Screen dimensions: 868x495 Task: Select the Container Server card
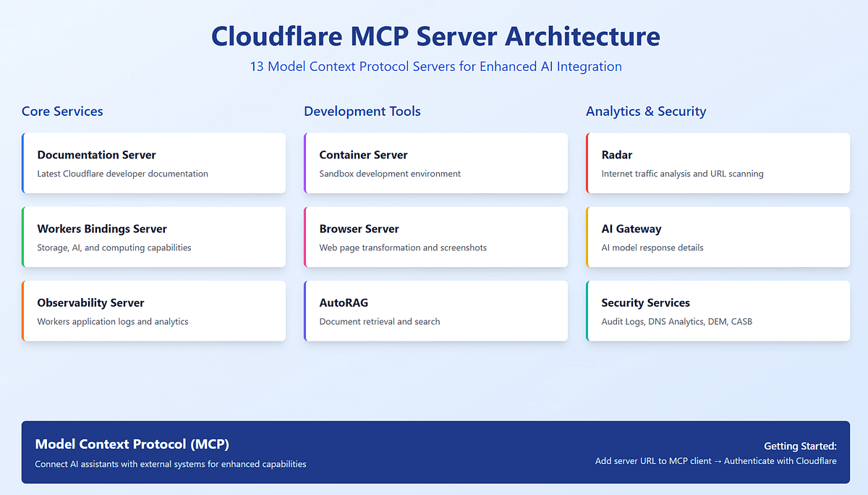click(x=435, y=163)
